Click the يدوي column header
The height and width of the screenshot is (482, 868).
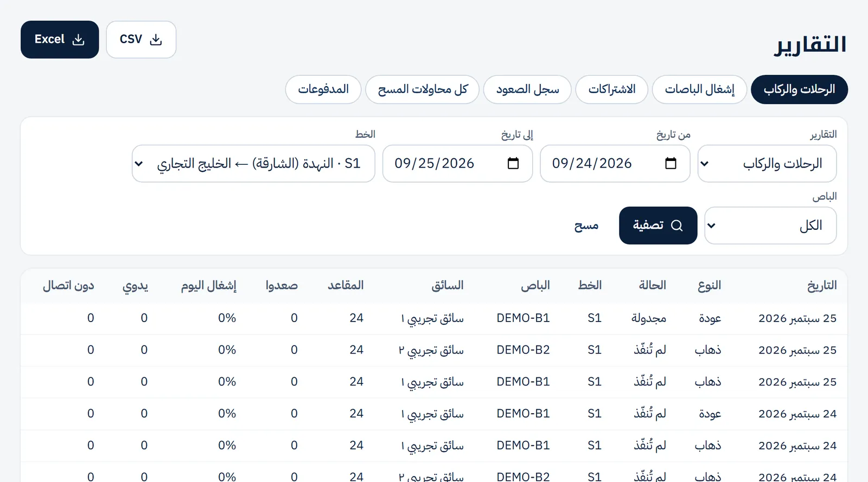click(135, 286)
